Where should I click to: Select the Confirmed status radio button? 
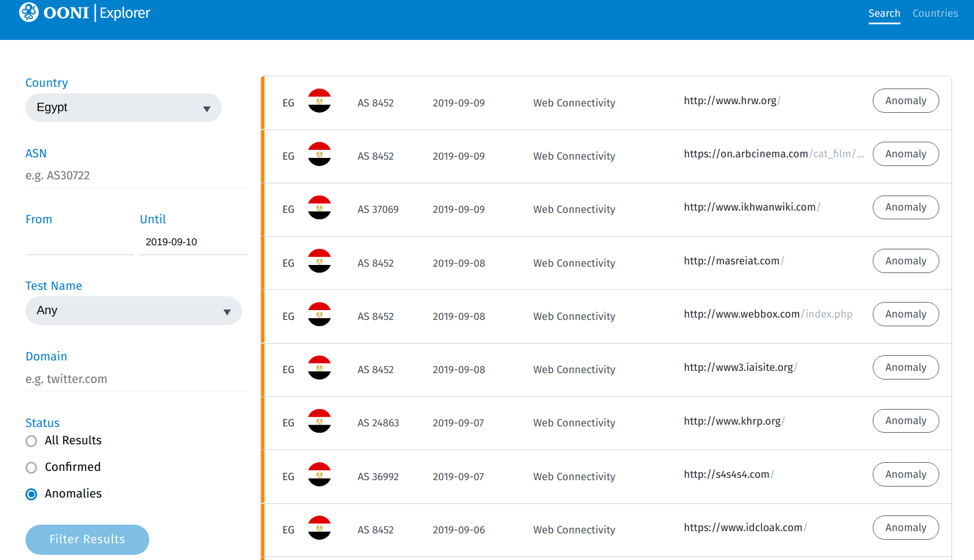pos(31,468)
